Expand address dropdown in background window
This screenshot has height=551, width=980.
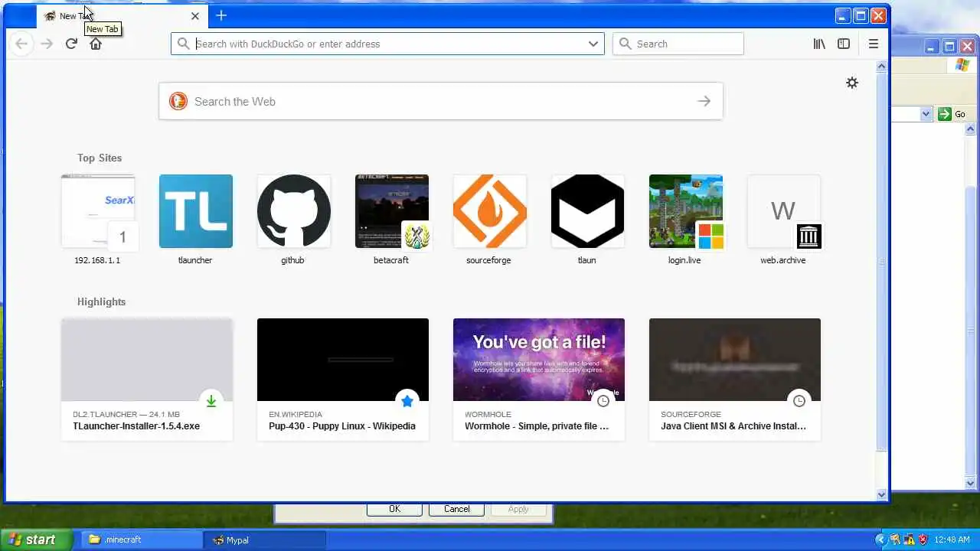[x=926, y=114]
